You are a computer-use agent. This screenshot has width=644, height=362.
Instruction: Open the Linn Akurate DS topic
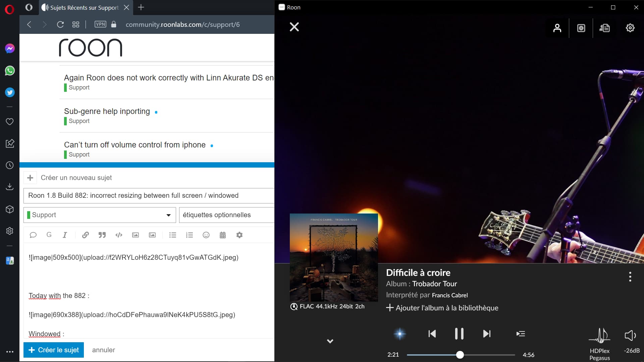point(169,78)
